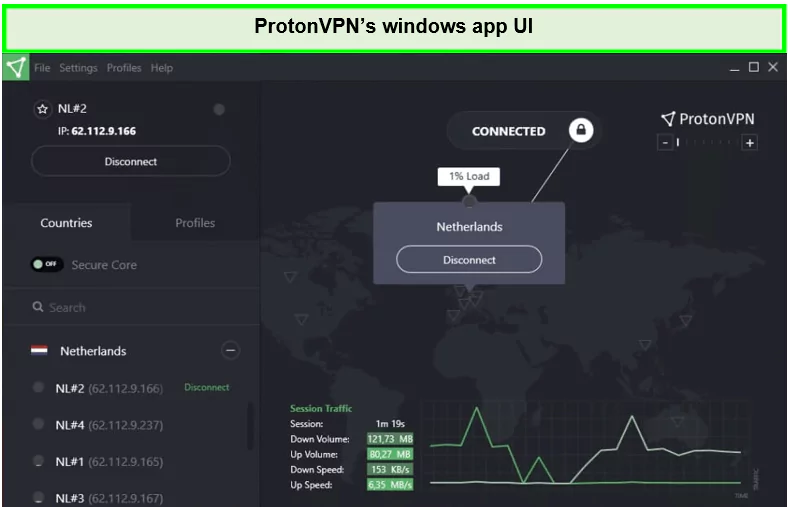788x507 pixels.
Task: Select the NL#3 server load circle
Action: (38, 497)
